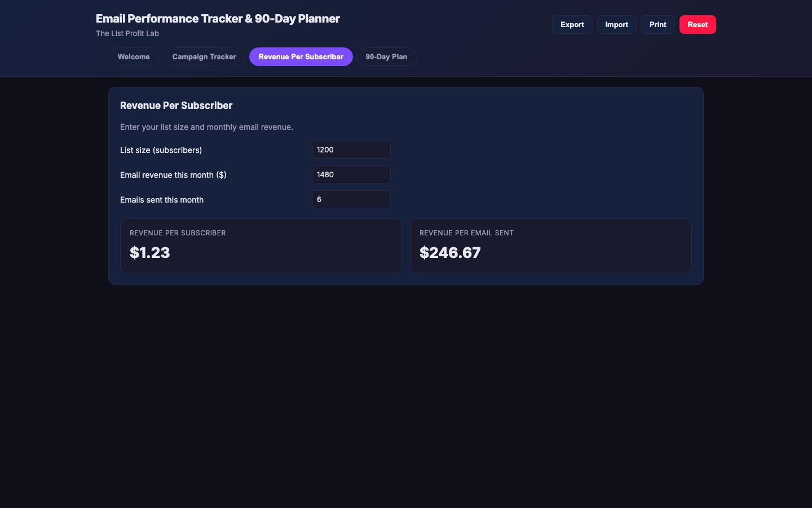The height and width of the screenshot is (508, 812).
Task: Go to the 90-Day Plan tab
Action: click(386, 57)
